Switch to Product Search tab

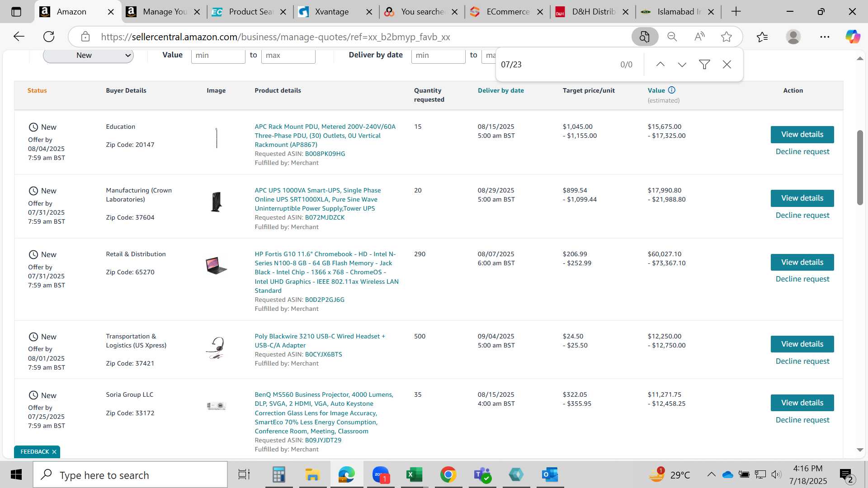coord(251,12)
